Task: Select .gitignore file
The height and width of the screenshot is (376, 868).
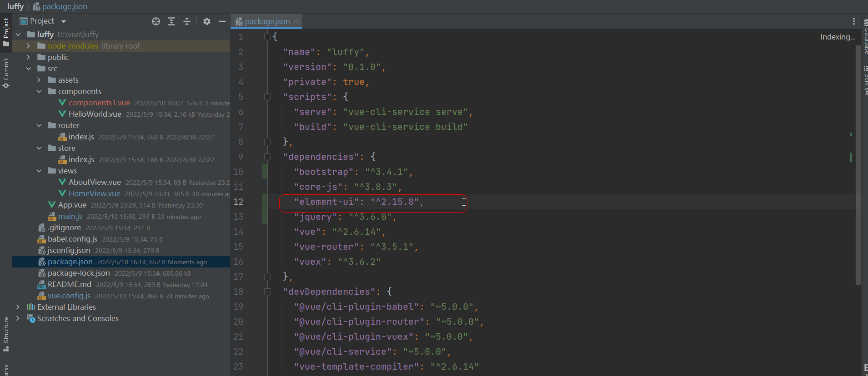Action: coord(64,228)
